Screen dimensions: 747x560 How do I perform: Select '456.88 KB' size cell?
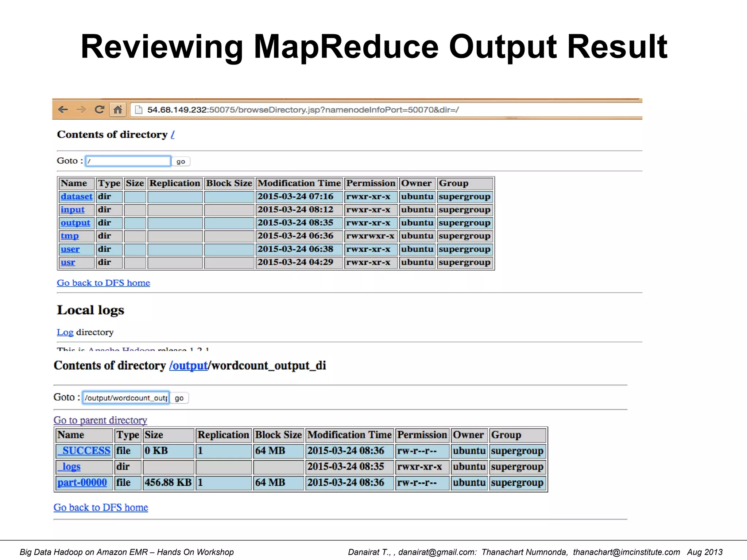168,483
